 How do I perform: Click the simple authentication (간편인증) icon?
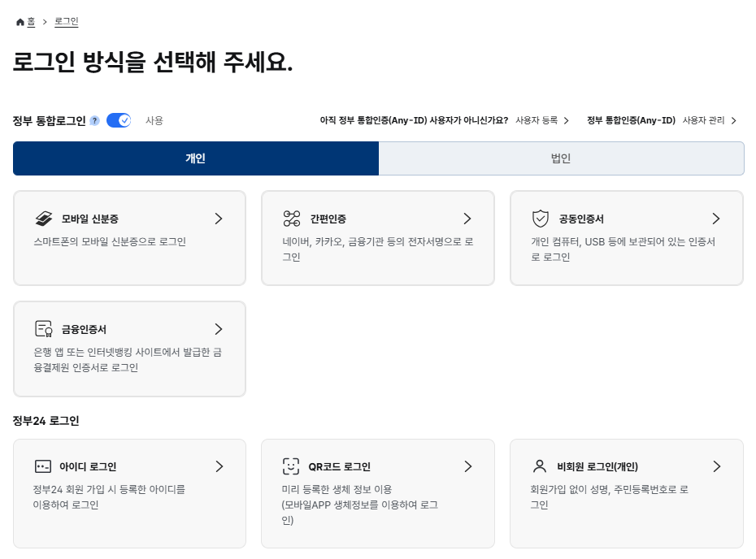pyautogui.click(x=292, y=219)
